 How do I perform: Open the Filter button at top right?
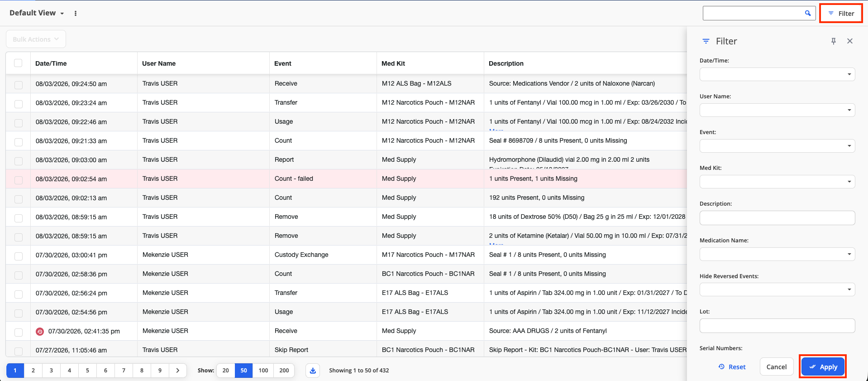(841, 13)
